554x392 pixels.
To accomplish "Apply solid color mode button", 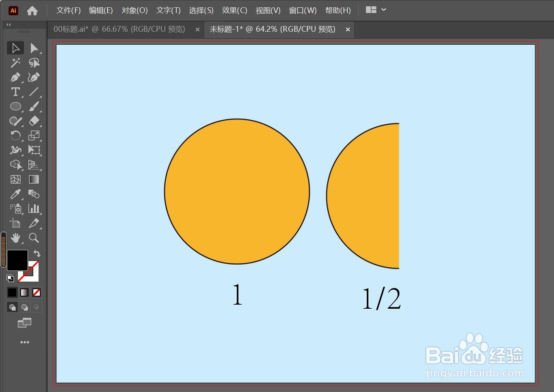I will pyautogui.click(x=12, y=292).
